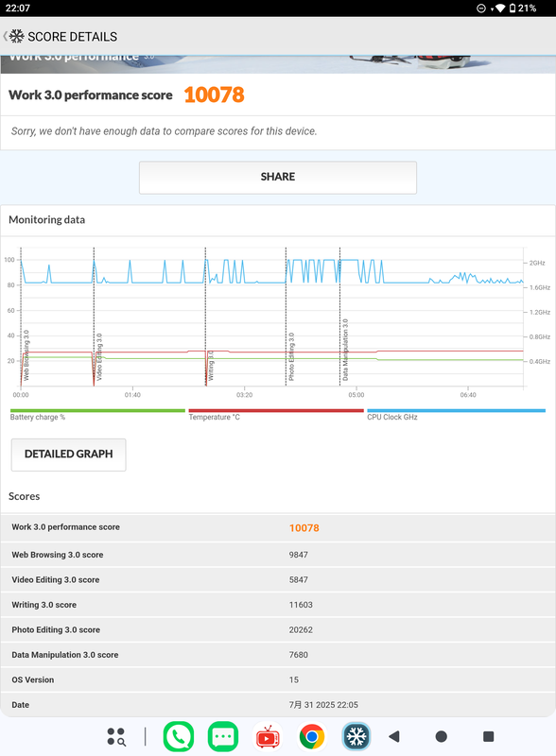Screen dimensions: 556x756
Task: Tap the Work 3.0 performance score heading
Action: (90, 95)
